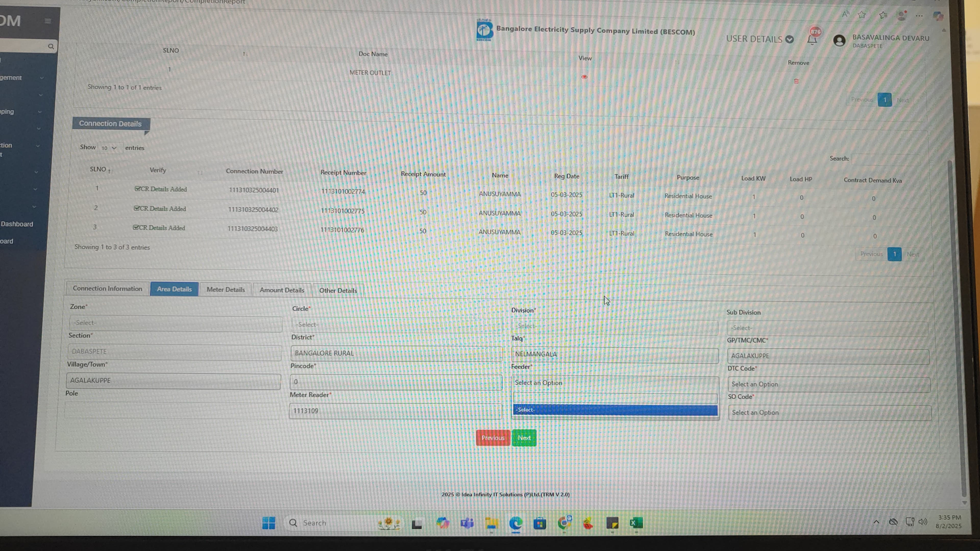Click the browser favorites star icon

[x=862, y=15]
